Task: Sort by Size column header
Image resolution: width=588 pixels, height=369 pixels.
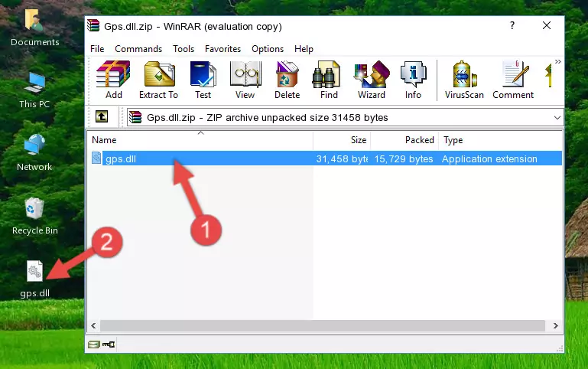Action: point(342,140)
